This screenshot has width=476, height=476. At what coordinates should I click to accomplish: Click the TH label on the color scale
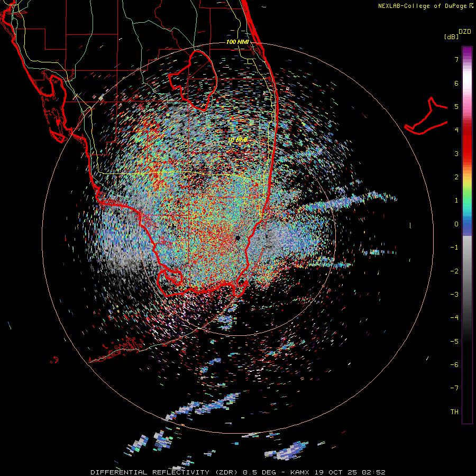(454, 412)
